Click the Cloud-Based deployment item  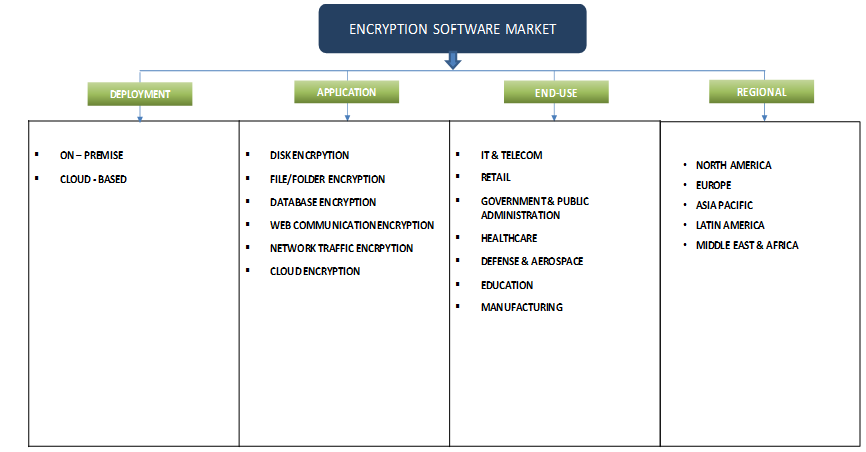coord(93,180)
